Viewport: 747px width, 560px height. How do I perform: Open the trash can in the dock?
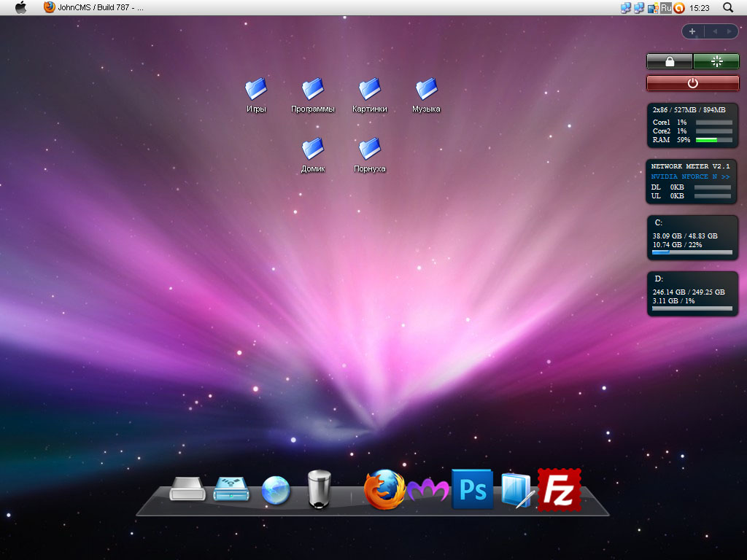319,489
